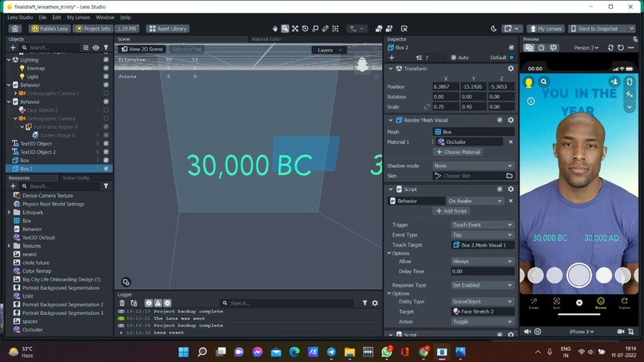Toggle Orthographic Camera 2 checkbox
This screenshot has height=362, width=644.
coord(106,93)
